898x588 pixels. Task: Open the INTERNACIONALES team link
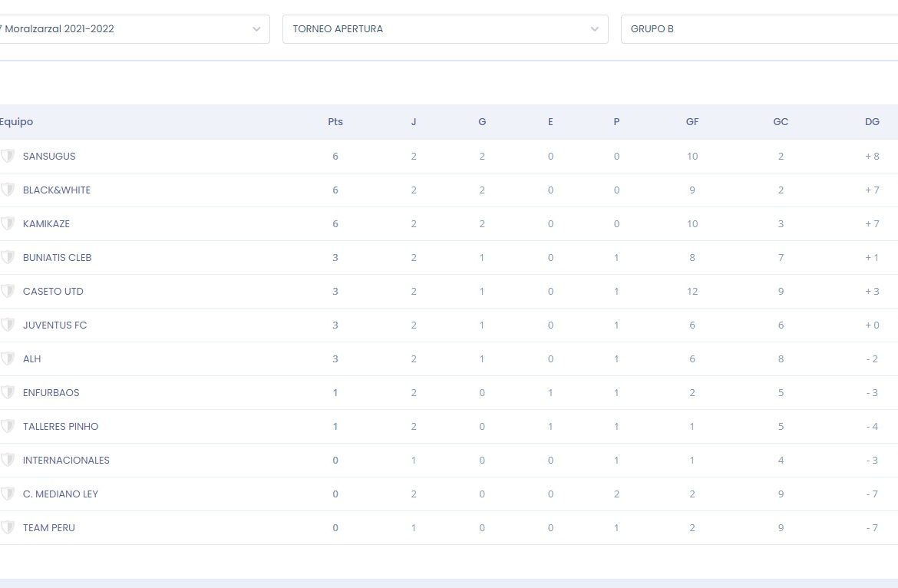[66, 461]
